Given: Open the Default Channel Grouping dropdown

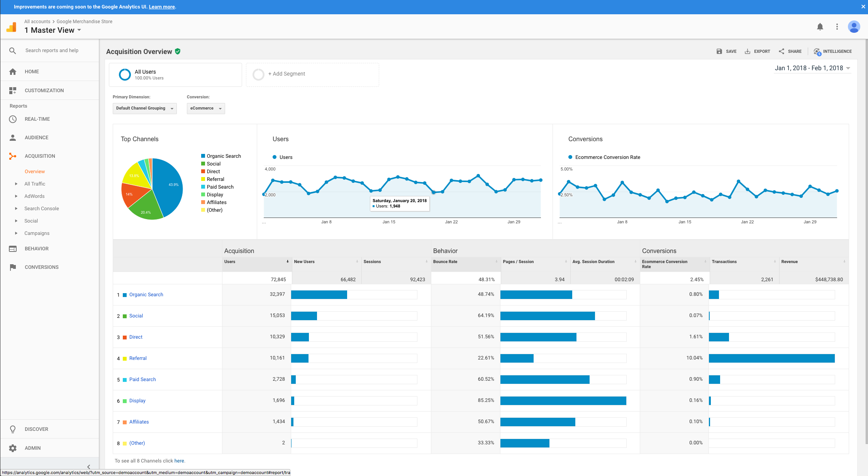Looking at the screenshot, I should 144,108.
